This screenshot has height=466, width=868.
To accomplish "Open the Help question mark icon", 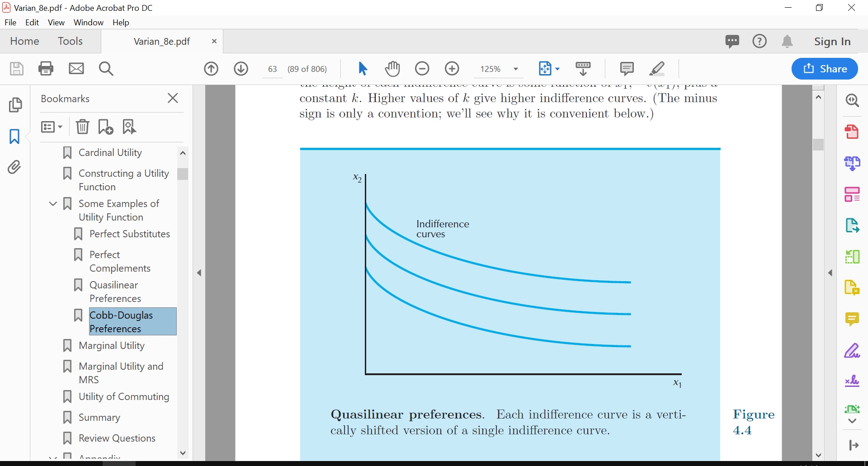I will point(759,42).
